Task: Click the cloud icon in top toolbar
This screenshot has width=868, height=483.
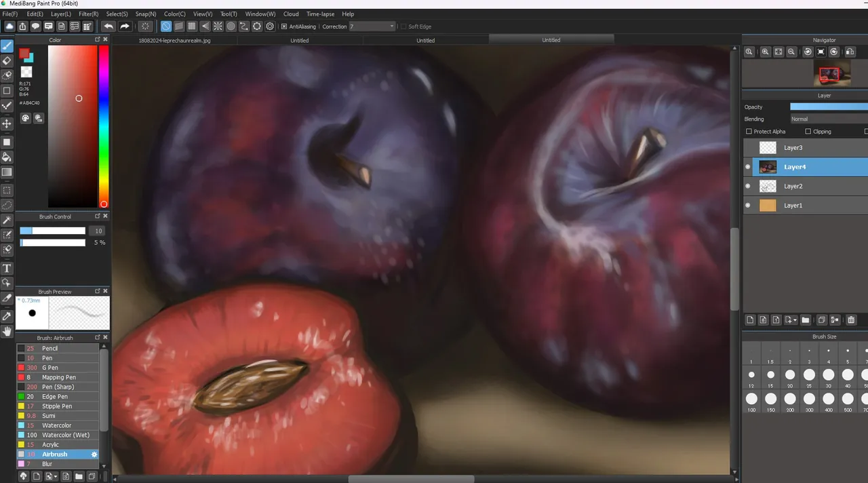Action: 9,26
